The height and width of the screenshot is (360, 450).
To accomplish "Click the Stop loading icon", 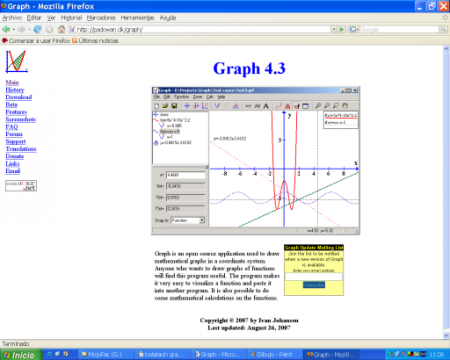I will click(x=49, y=30).
